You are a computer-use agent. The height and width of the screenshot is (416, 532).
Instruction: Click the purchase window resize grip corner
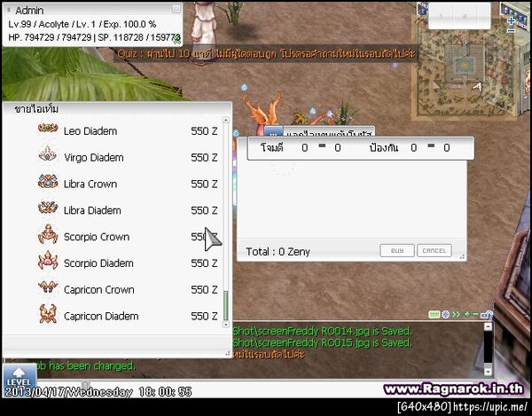(462, 257)
